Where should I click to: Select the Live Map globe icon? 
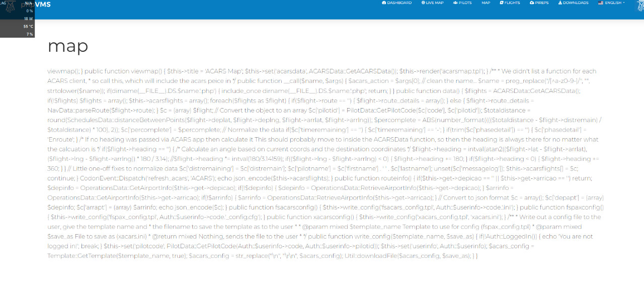click(x=423, y=3)
